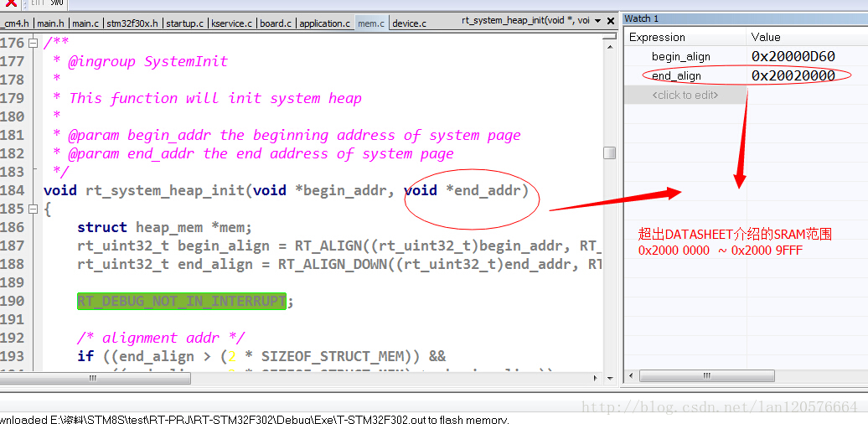Click the value 0x20000D60

click(793, 56)
